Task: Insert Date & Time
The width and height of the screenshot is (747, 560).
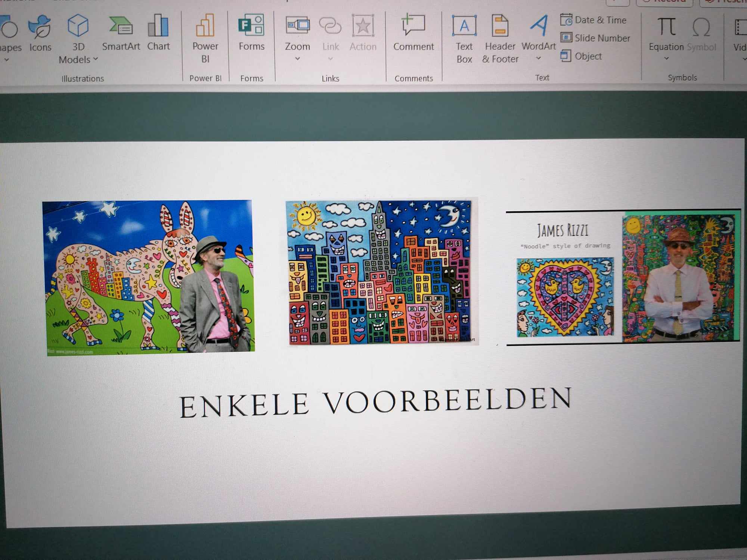Action: click(593, 20)
